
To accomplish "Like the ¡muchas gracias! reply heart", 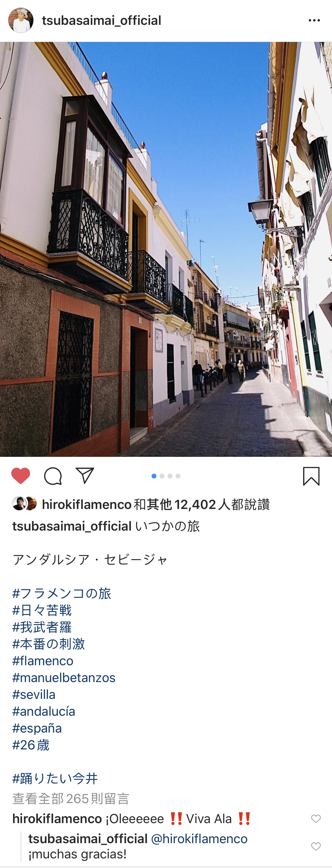I will [316, 846].
